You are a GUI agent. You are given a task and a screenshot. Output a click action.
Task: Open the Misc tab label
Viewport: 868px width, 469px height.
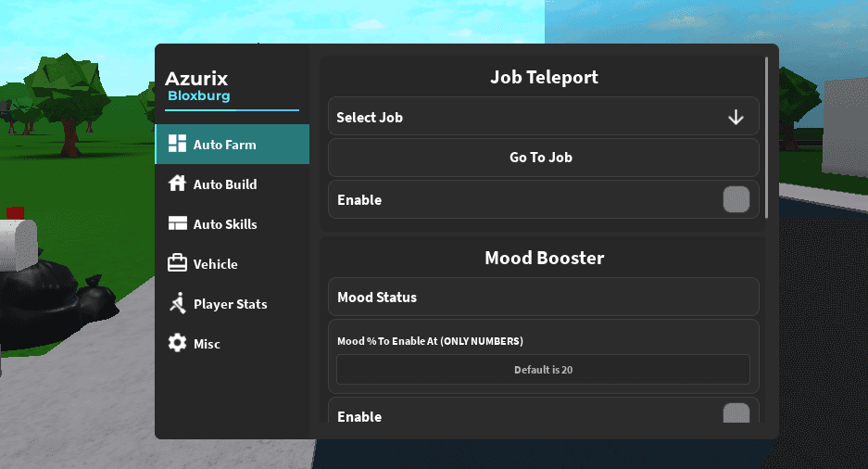coord(207,344)
